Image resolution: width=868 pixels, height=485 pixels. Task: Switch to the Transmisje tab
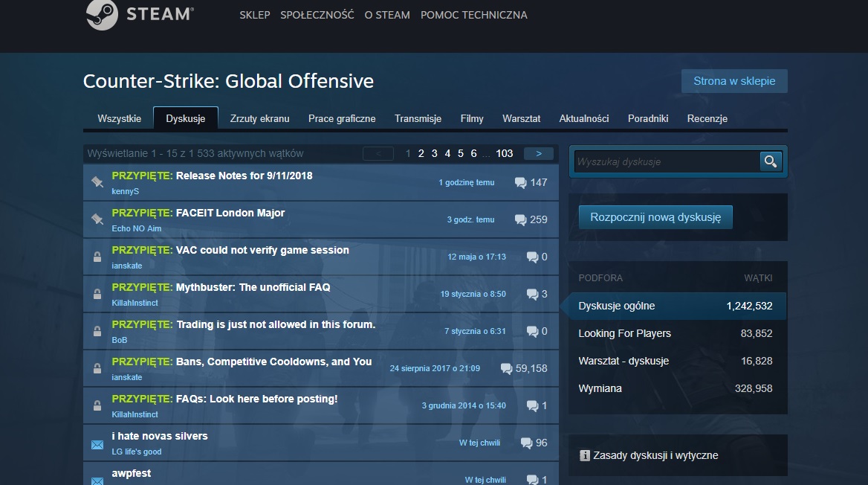coord(418,118)
